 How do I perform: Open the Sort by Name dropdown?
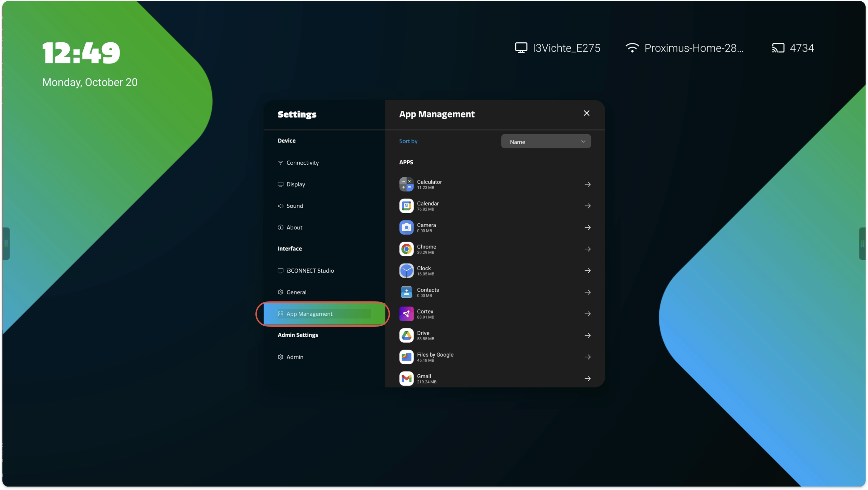(x=546, y=141)
